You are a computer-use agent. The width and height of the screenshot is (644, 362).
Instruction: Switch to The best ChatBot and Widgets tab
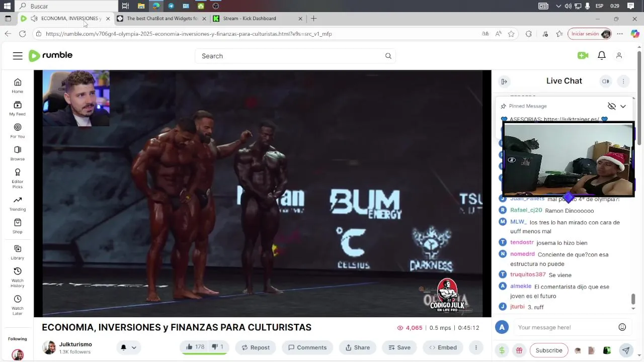tap(162, 19)
